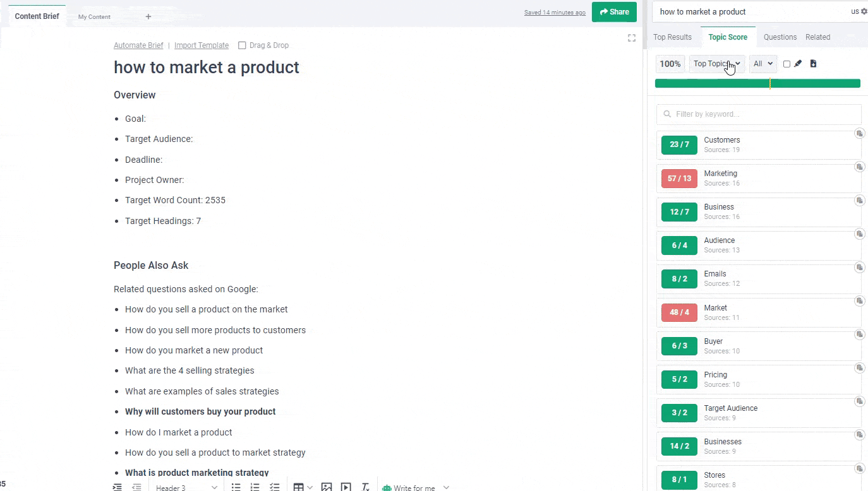The image size is (868, 491).
Task: Click the numbered list icon
Action: [255, 487]
